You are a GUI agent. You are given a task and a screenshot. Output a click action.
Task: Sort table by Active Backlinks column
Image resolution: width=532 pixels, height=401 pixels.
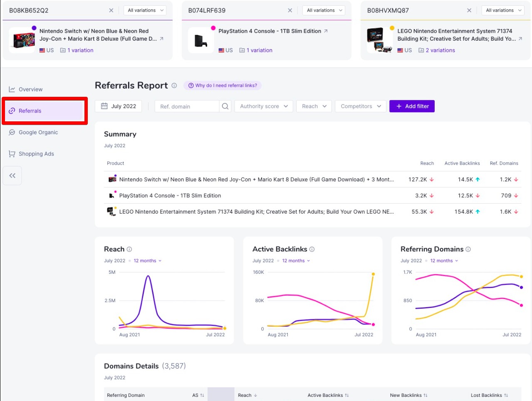[x=328, y=395]
